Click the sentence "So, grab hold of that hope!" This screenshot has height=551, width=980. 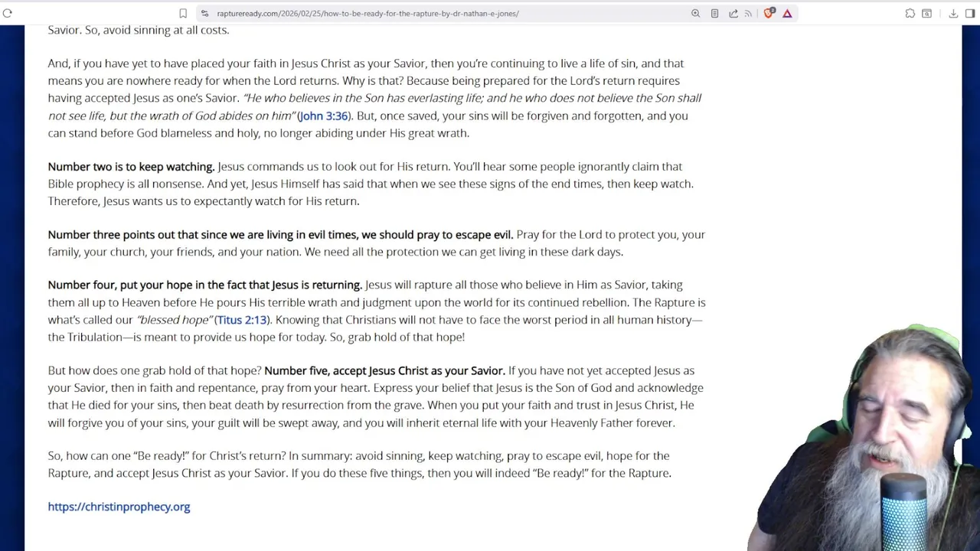point(397,337)
